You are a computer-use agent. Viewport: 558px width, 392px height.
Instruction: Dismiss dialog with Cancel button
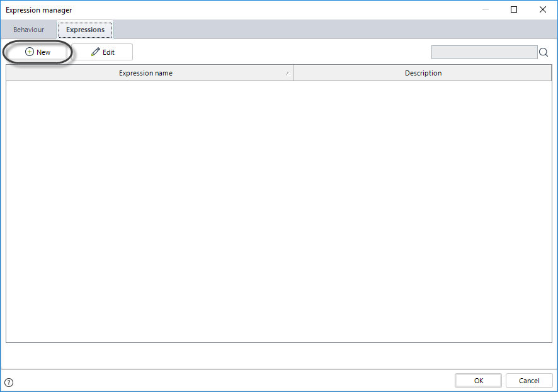[529, 381]
